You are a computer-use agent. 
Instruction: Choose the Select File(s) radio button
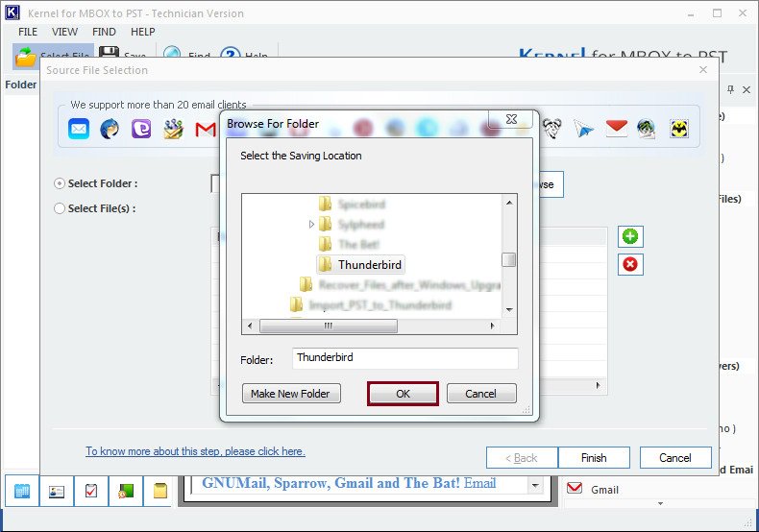point(59,208)
